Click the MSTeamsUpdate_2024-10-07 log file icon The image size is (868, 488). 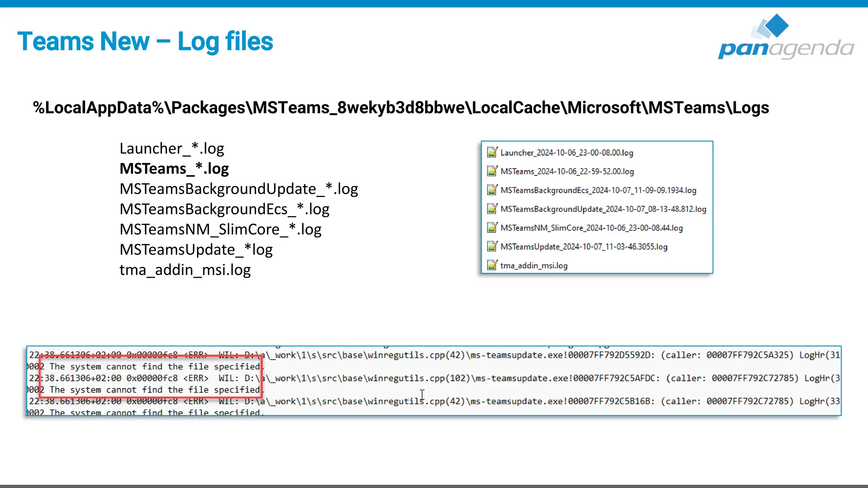[492, 246]
